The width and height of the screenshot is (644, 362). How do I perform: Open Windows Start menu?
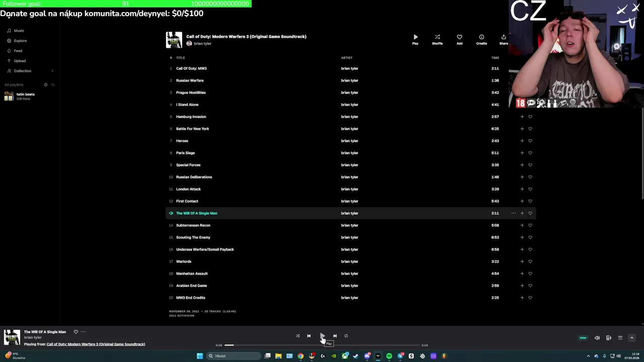(x=200, y=356)
